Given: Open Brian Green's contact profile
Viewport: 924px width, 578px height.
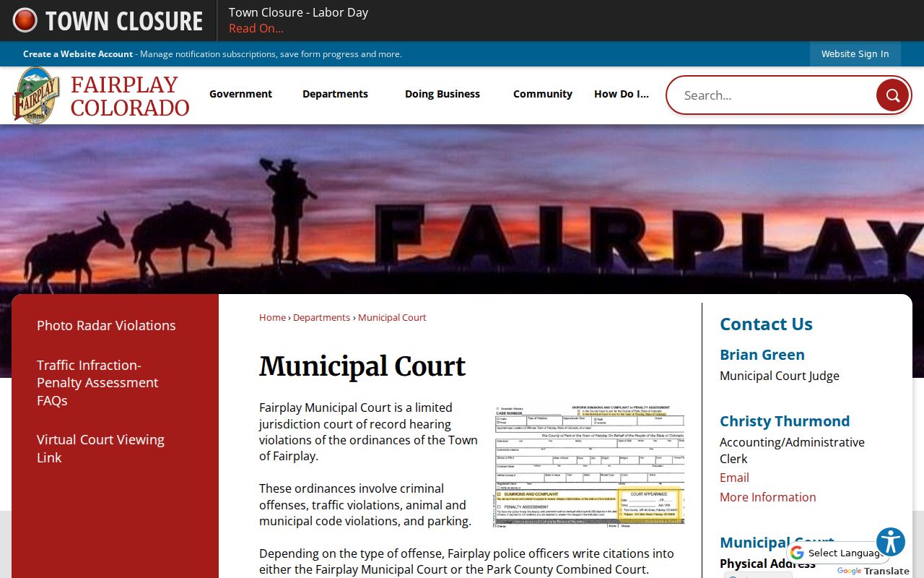Looking at the screenshot, I should tap(762, 355).
